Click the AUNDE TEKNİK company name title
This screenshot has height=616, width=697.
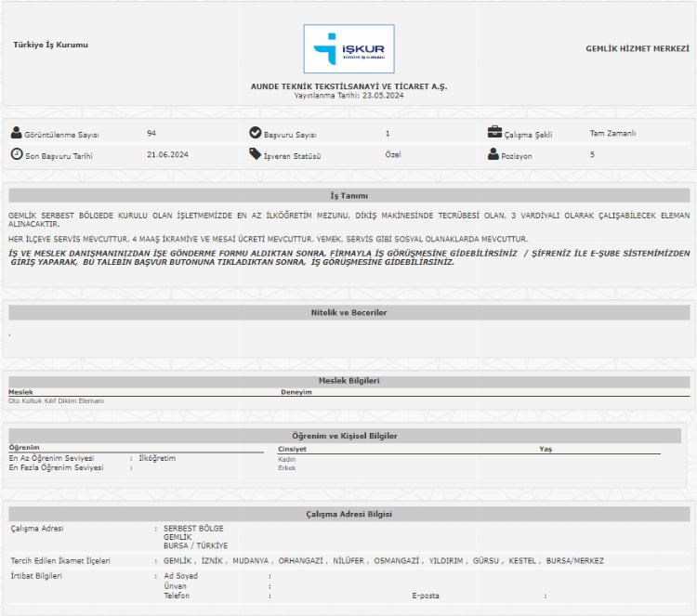[348, 86]
